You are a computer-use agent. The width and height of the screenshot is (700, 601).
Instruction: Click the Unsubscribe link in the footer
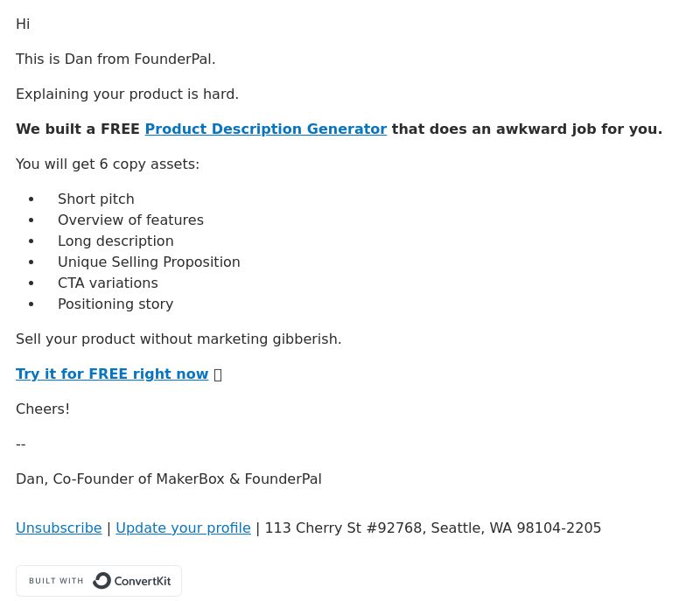click(59, 528)
